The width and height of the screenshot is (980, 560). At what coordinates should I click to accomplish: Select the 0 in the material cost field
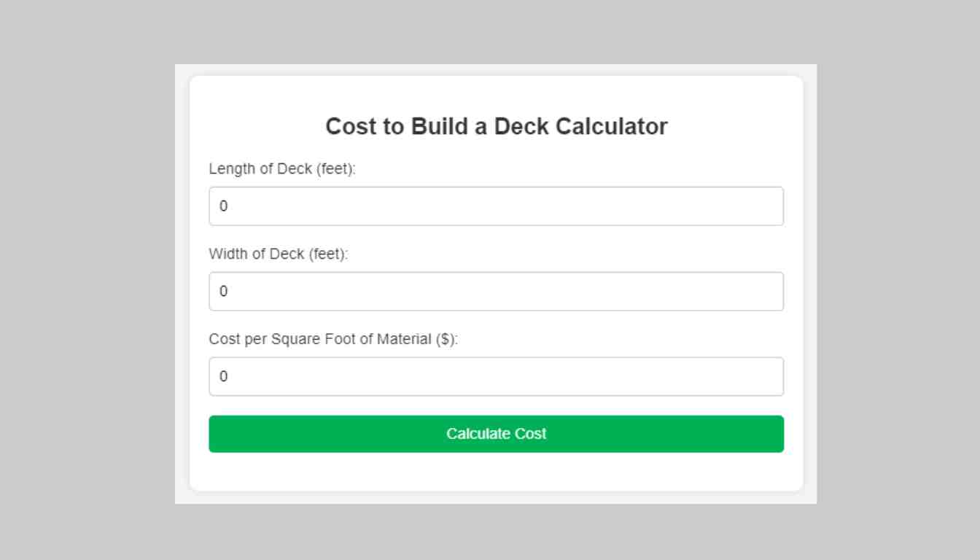224,376
